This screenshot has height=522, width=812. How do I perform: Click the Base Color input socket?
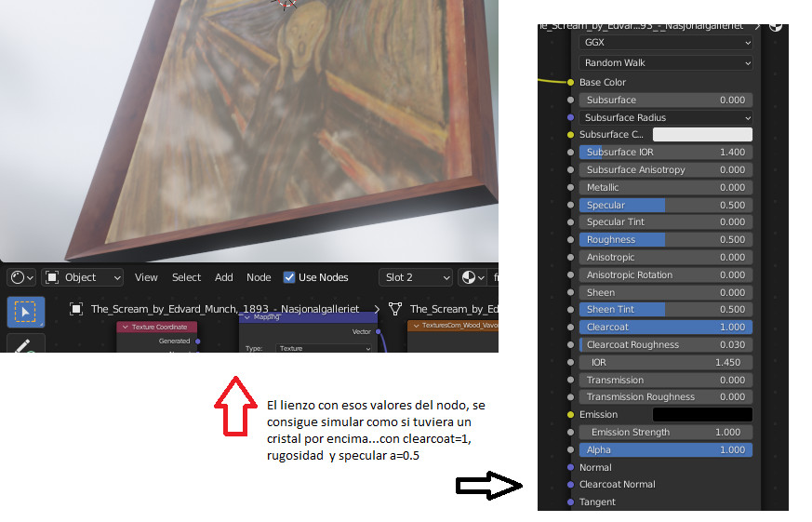[x=570, y=82]
